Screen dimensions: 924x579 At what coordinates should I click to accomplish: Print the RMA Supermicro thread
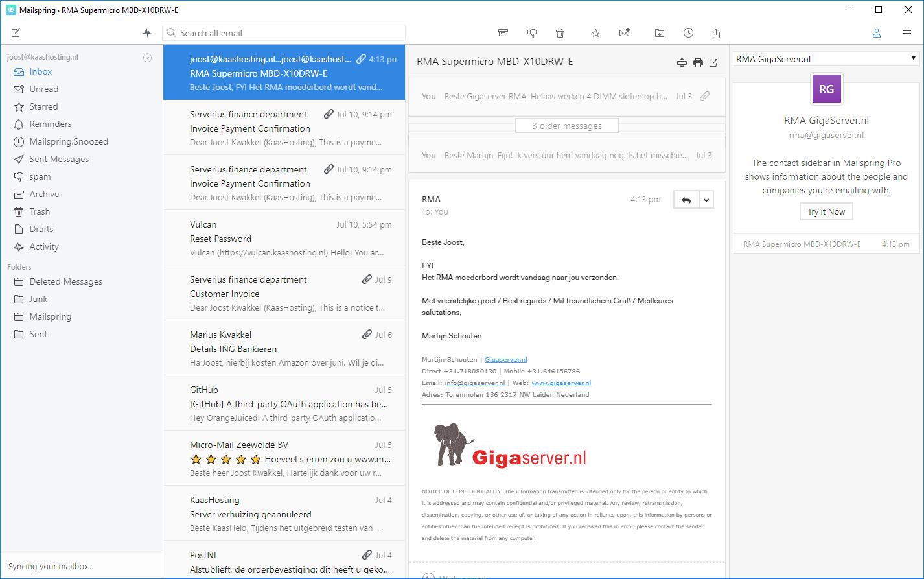[698, 63]
